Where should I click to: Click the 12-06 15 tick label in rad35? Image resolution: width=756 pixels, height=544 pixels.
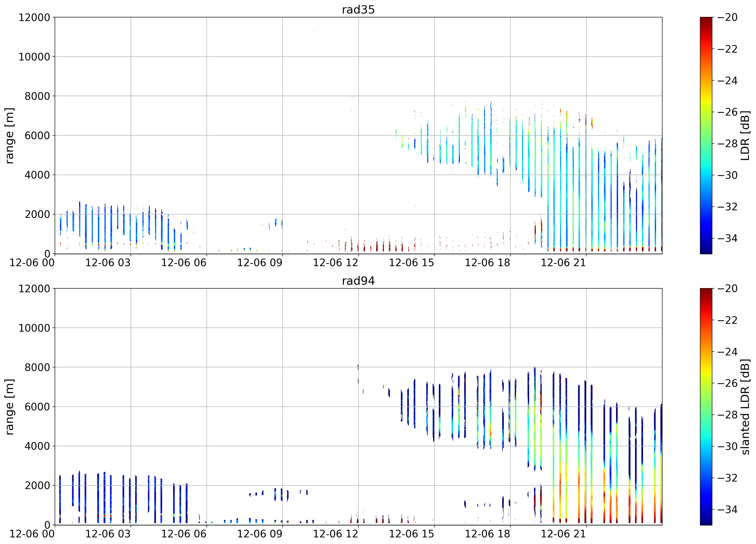pyautogui.click(x=412, y=263)
